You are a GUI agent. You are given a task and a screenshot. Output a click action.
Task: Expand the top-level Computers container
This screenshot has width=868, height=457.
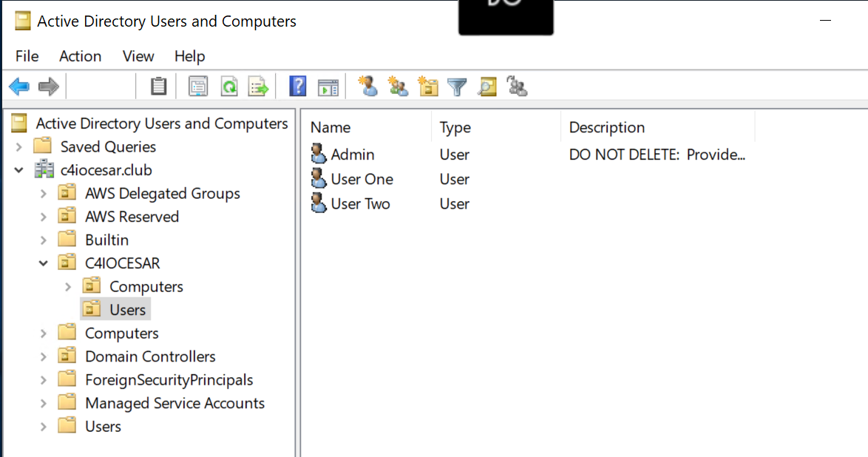pos(43,333)
